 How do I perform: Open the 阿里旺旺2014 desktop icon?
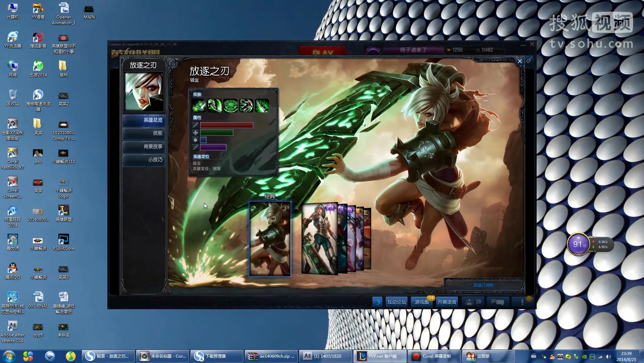click(13, 216)
